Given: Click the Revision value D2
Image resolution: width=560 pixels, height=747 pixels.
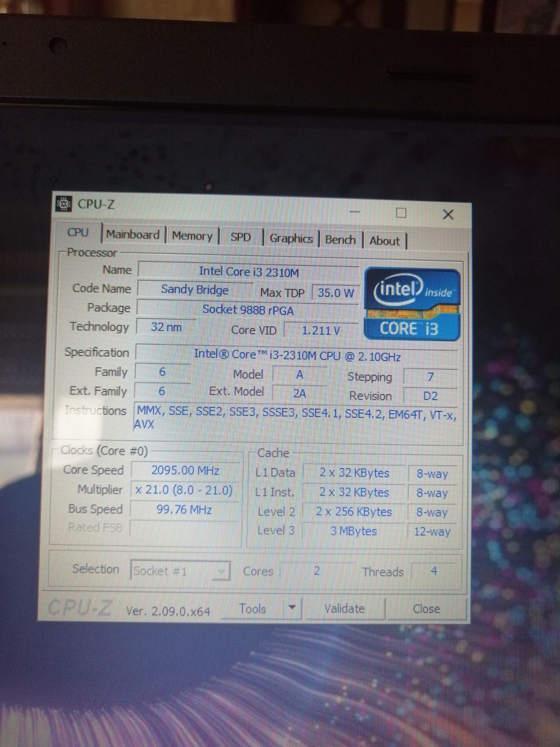Looking at the screenshot, I should coord(430,396).
